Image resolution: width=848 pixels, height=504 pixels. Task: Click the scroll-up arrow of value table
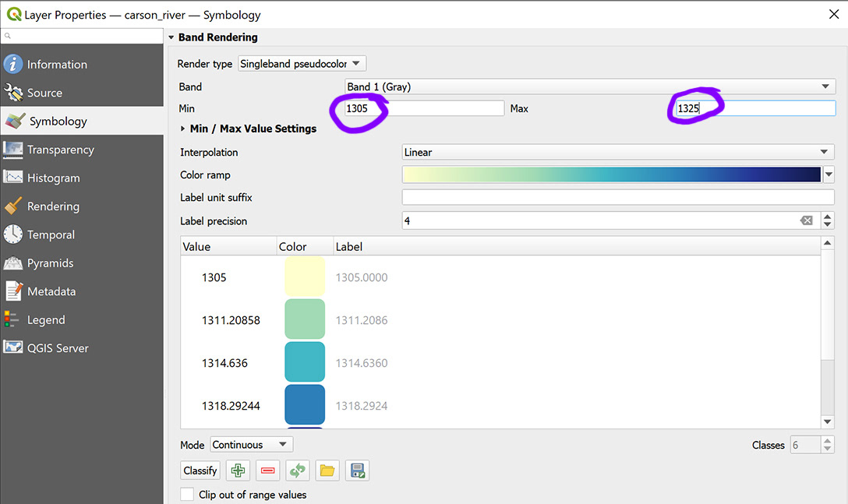point(828,243)
